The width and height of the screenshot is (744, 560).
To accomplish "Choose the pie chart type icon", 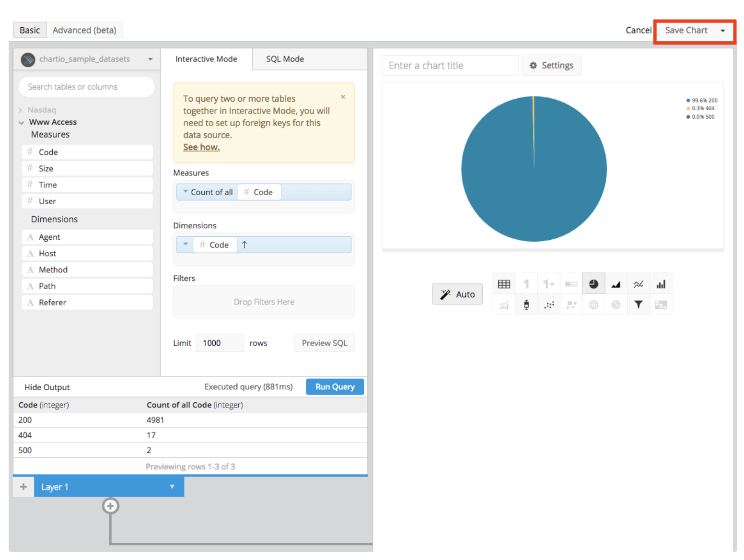I will click(x=593, y=284).
